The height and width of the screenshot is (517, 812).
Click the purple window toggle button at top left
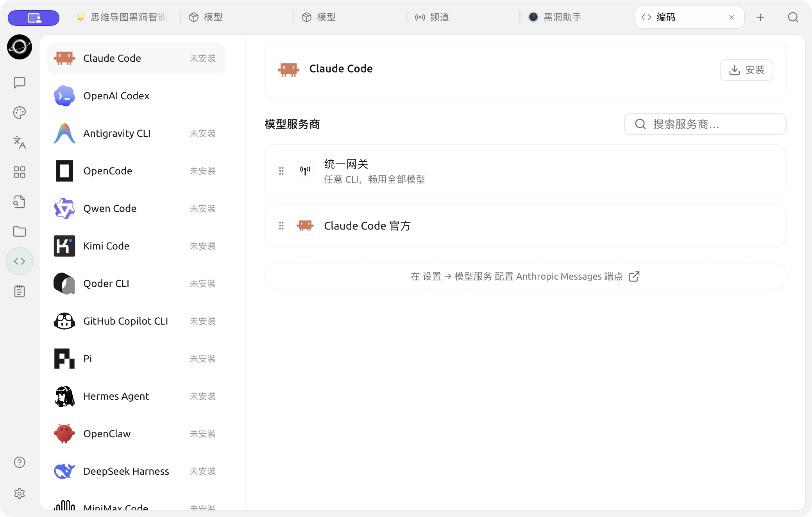point(34,18)
